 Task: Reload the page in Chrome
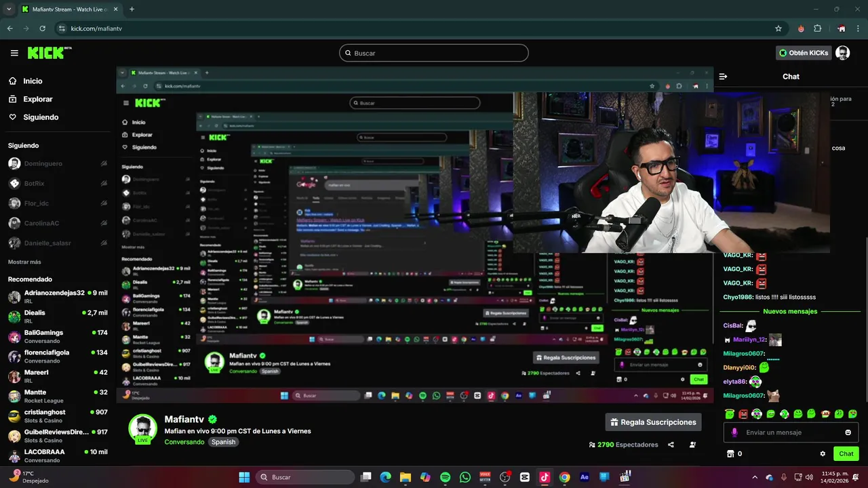coord(42,28)
